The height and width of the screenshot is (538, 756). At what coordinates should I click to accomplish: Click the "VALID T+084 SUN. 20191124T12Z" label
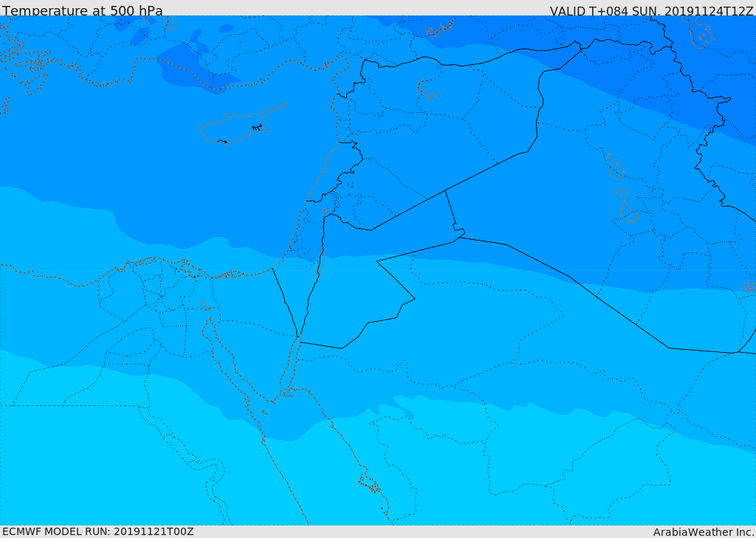click(x=651, y=11)
